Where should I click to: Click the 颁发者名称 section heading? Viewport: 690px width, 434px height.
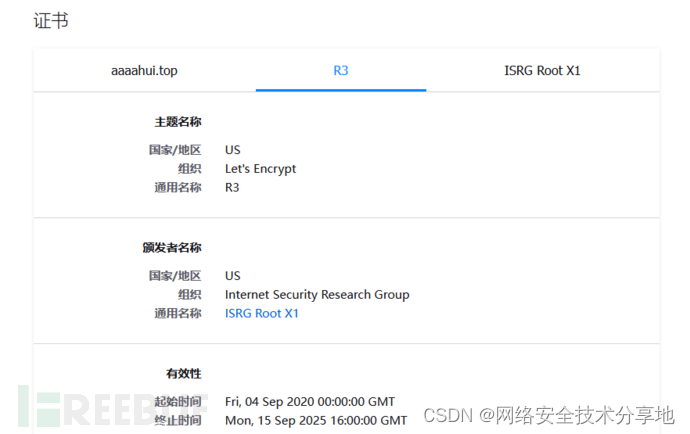click(x=172, y=248)
